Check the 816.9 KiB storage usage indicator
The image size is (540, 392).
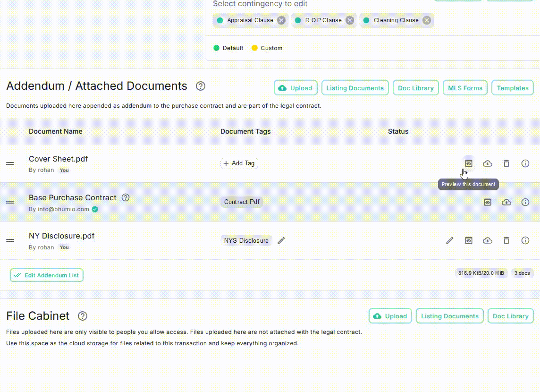pyautogui.click(x=481, y=273)
